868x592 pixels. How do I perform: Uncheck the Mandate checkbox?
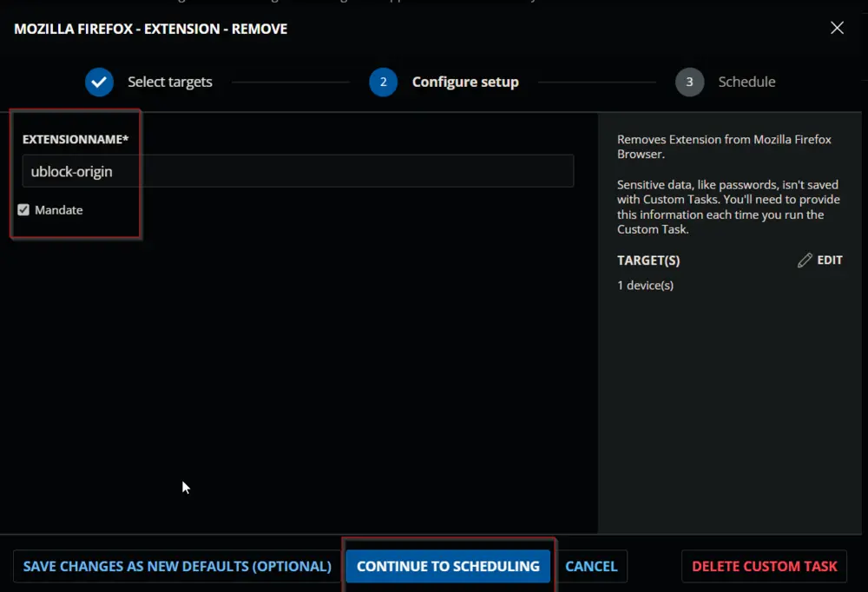[x=23, y=210]
